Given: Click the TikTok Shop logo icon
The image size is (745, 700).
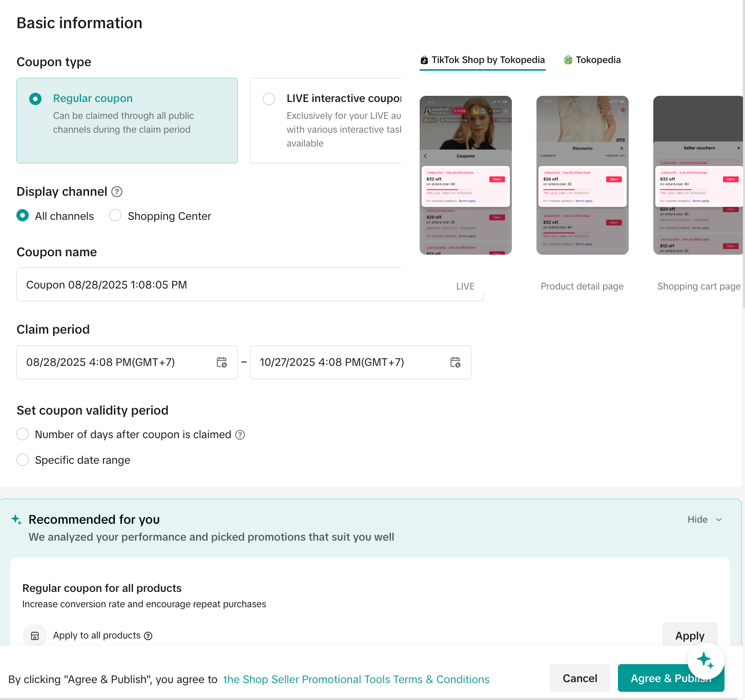Looking at the screenshot, I should (424, 60).
